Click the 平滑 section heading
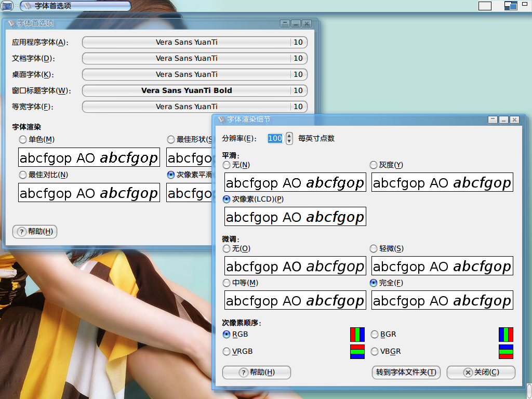Viewport: 532px width, 399px height. point(230,155)
